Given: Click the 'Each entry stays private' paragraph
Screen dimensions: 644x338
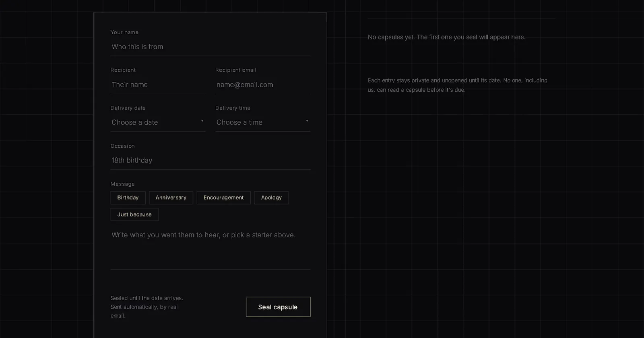Looking at the screenshot, I should coord(458,85).
